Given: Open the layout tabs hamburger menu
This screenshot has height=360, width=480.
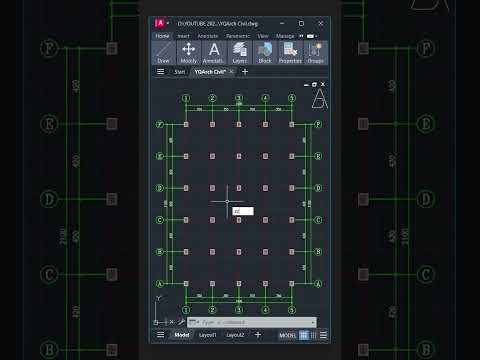Looking at the screenshot, I should coord(160,334).
